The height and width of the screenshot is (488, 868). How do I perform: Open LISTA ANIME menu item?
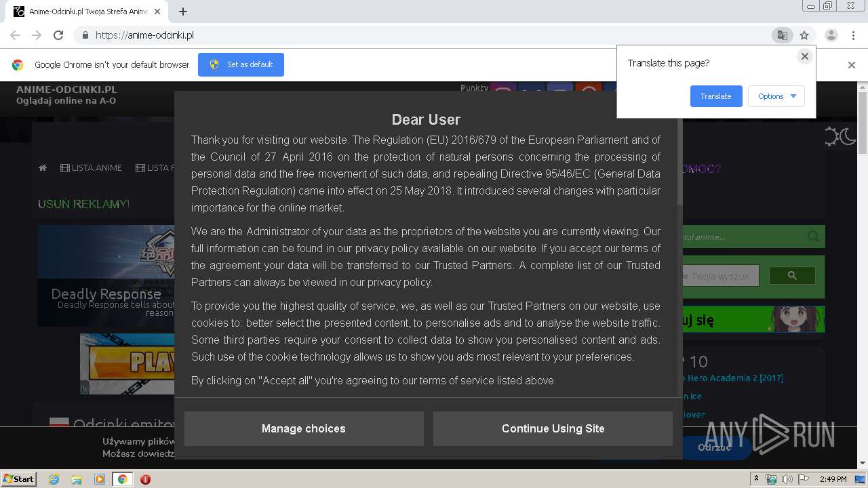(91, 168)
